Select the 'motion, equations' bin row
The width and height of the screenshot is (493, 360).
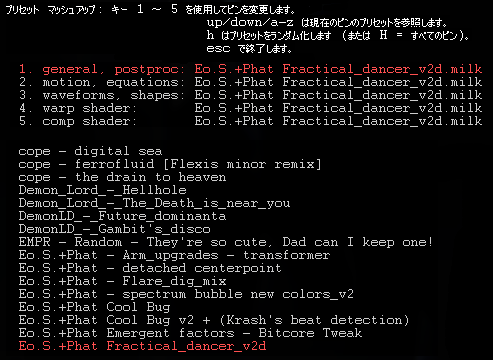pyautogui.click(x=250, y=82)
